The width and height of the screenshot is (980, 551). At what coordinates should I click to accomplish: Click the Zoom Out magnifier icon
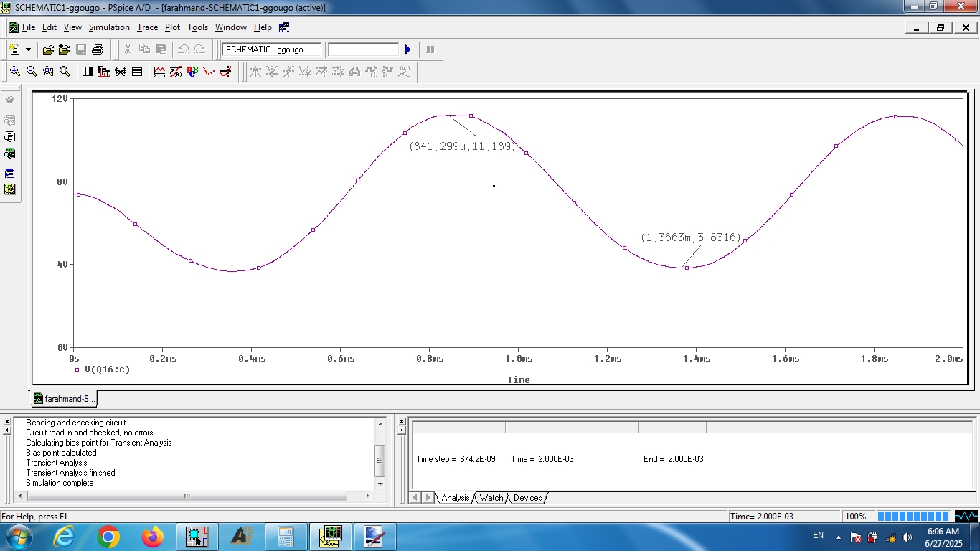click(x=32, y=72)
